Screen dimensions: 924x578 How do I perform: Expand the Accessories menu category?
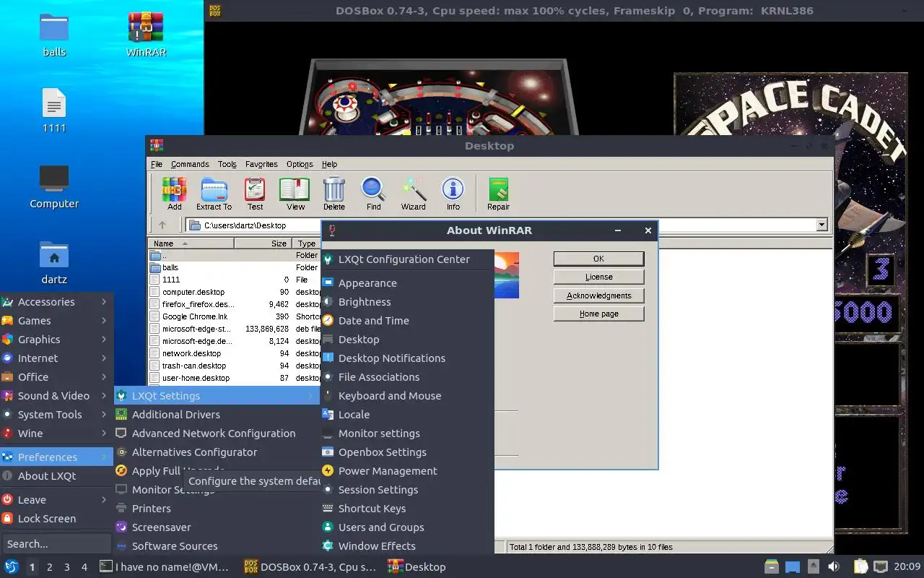pos(56,302)
